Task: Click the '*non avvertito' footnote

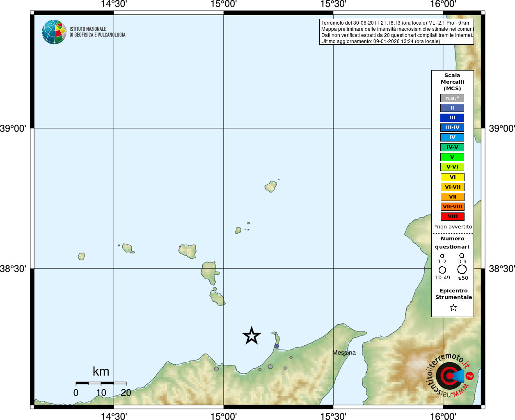Action: 453,227
